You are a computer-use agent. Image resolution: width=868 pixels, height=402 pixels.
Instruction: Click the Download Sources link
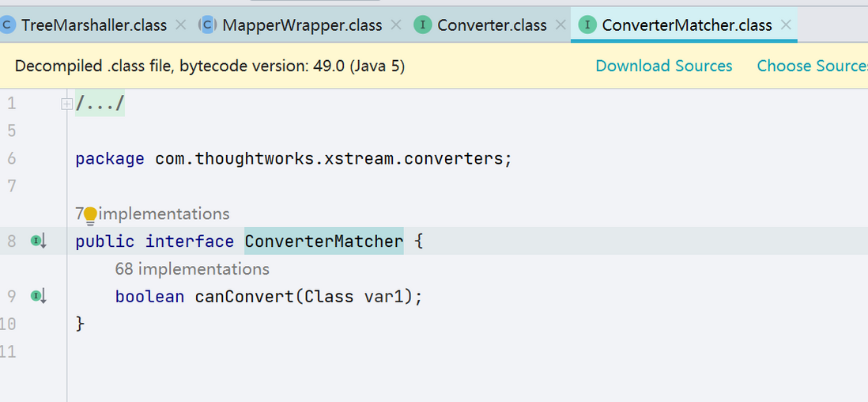coord(664,66)
